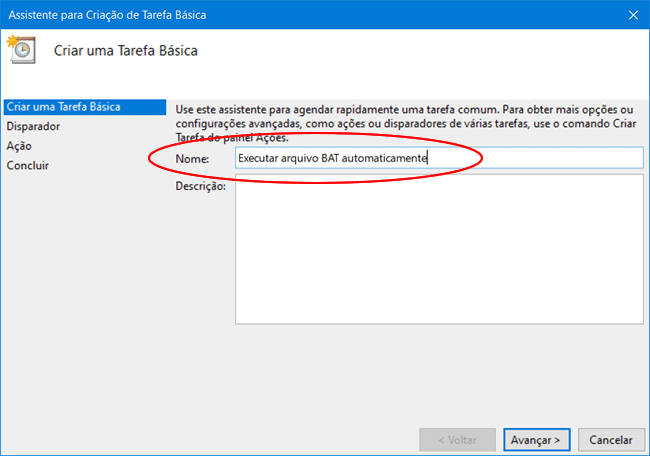Click the Descrição label
This screenshot has width=650, height=456.
[x=200, y=186]
